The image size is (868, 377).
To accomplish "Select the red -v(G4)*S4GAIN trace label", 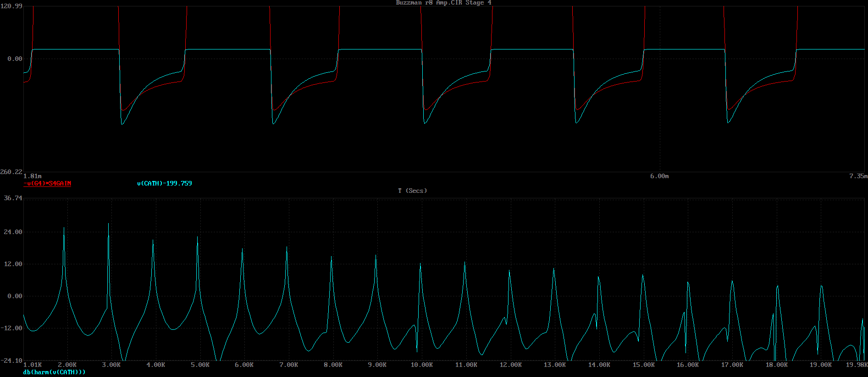I will 47,184.
